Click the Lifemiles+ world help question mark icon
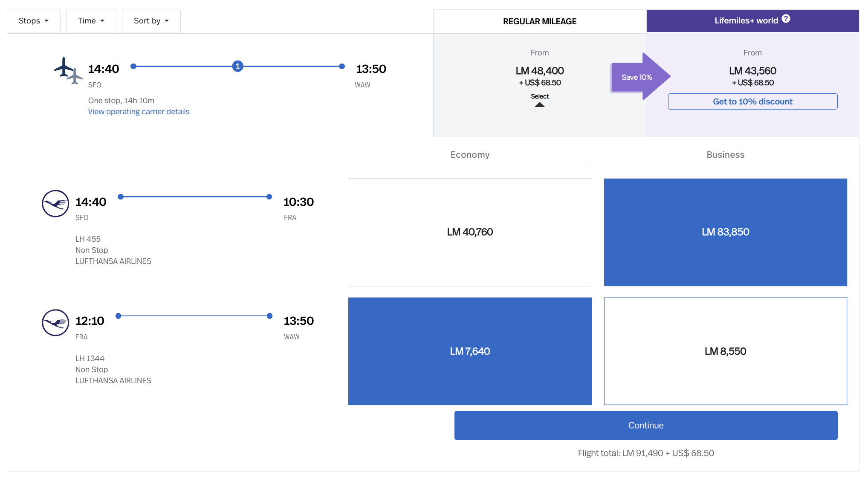868x480 pixels. coord(786,19)
